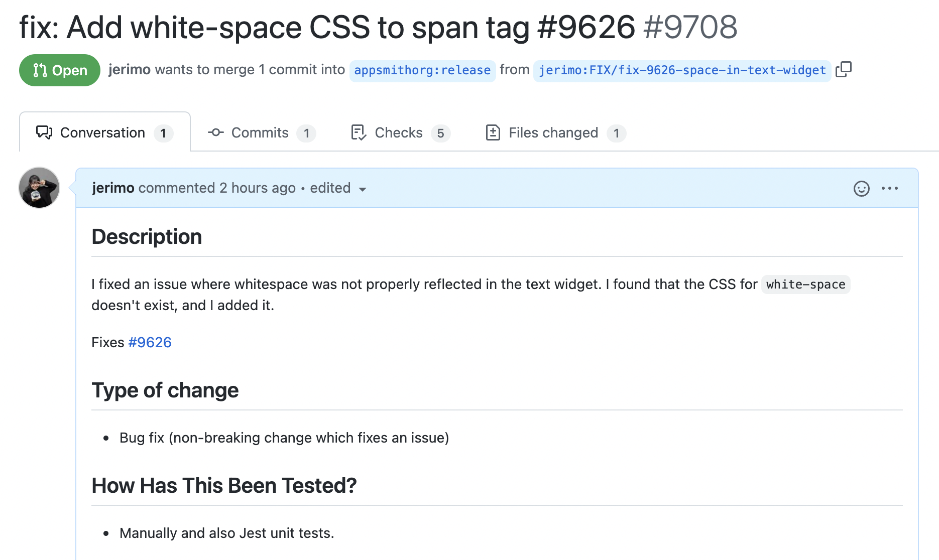This screenshot has height=560, width=939.
Task: Click the Files changed diff icon
Action: click(x=493, y=132)
